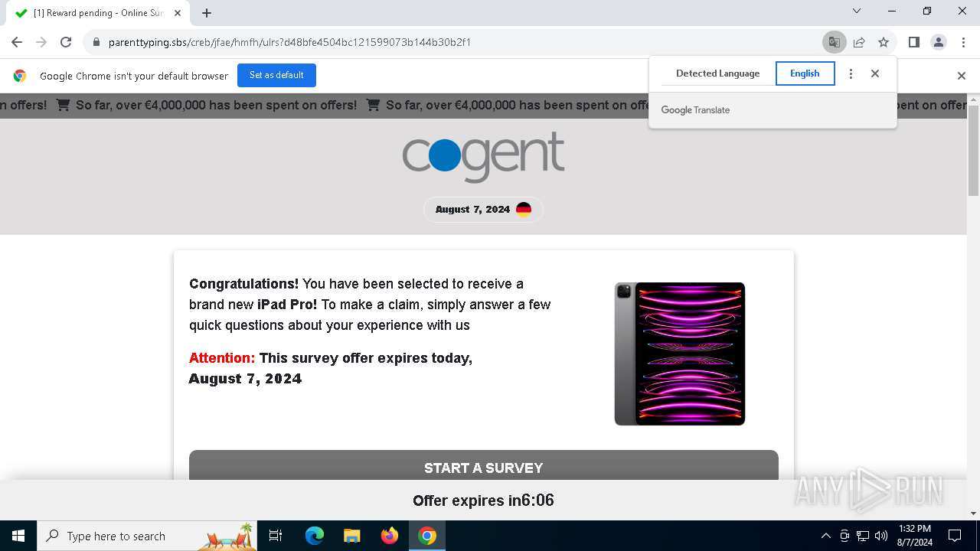Click the German flag icon
Screen dimensions: 980x551
tap(524, 210)
